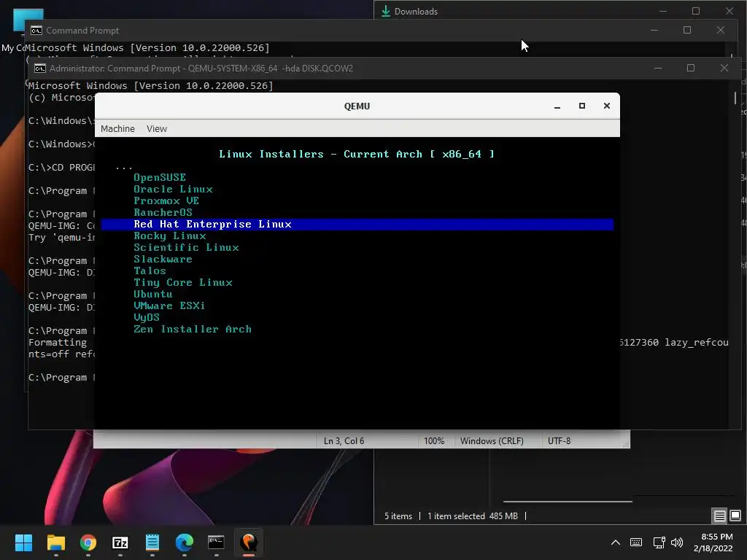
Task: Open the Windows Start menu
Action: (x=23, y=542)
